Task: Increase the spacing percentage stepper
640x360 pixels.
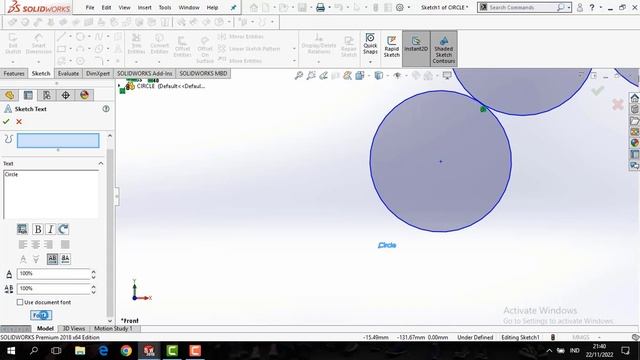Action: (x=93, y=287)
